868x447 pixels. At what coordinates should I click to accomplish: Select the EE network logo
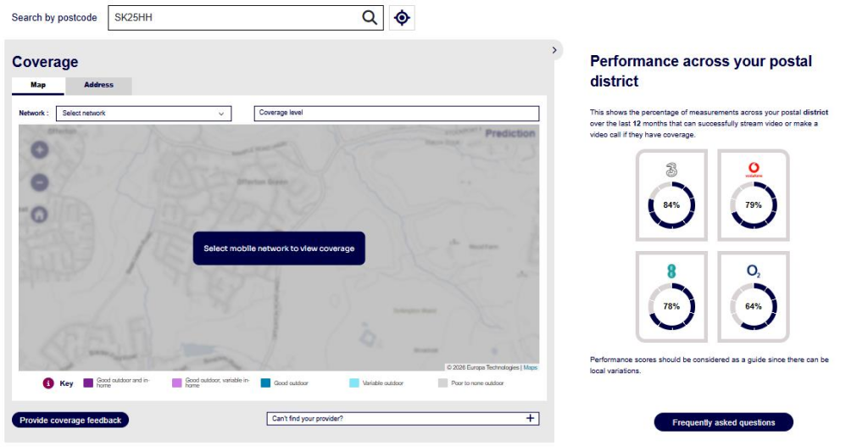point(671,271)
